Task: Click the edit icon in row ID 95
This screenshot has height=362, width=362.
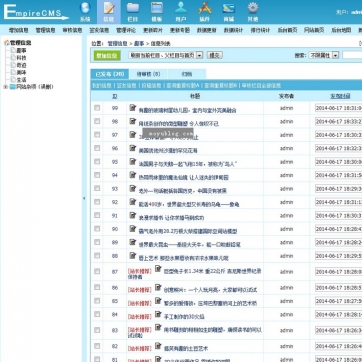Action: click(x=133, y=161)
